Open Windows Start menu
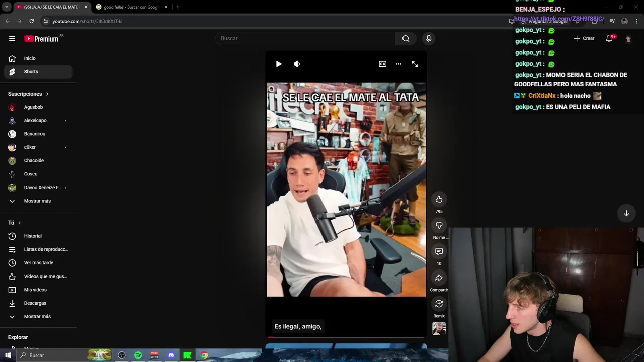 tap(8, 355)
